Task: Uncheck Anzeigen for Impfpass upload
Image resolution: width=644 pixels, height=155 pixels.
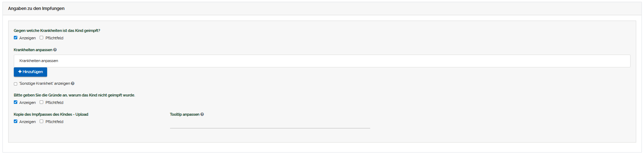Action: pyautogui.click(x=16, y=121)
